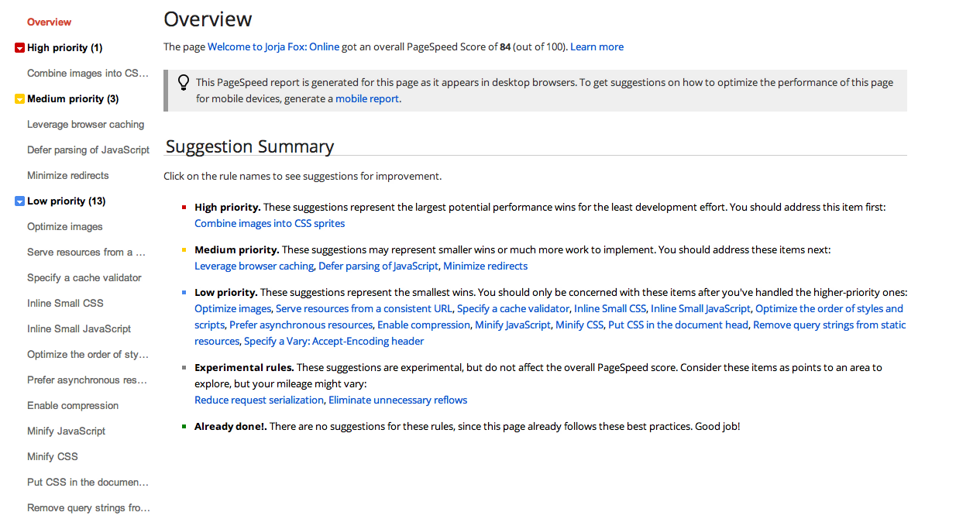
Task: Open the Welcome to Jorja Fox: Online link
Action: pos(273,46)
